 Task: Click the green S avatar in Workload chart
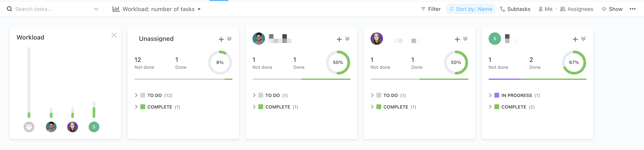point(94,127)
